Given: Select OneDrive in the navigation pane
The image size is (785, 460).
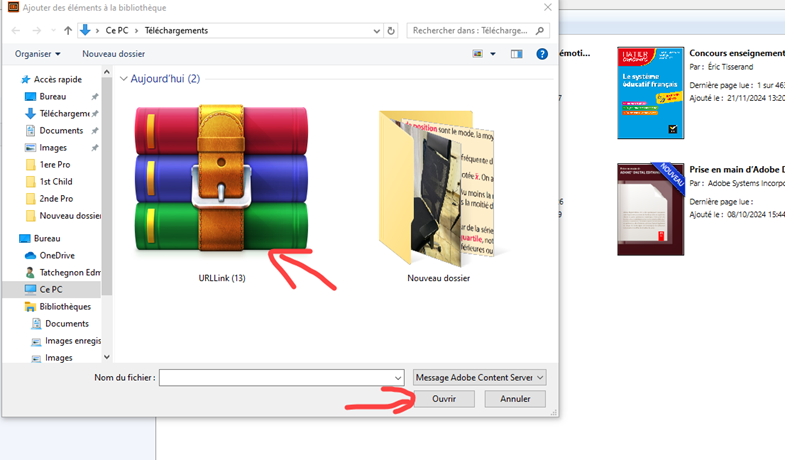Looking at the screenshot, I should (57, 255).
